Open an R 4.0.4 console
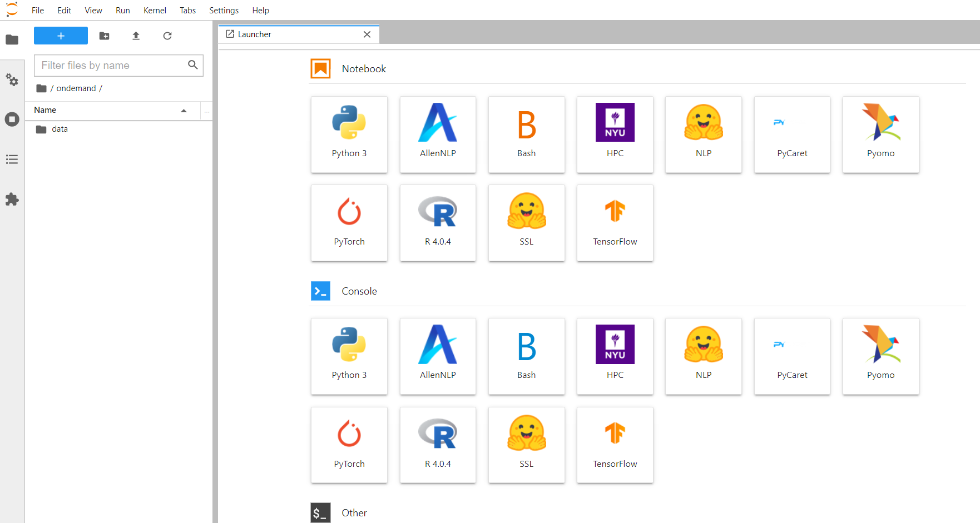This screenshot has height=523, width=980. pos(438,445)
